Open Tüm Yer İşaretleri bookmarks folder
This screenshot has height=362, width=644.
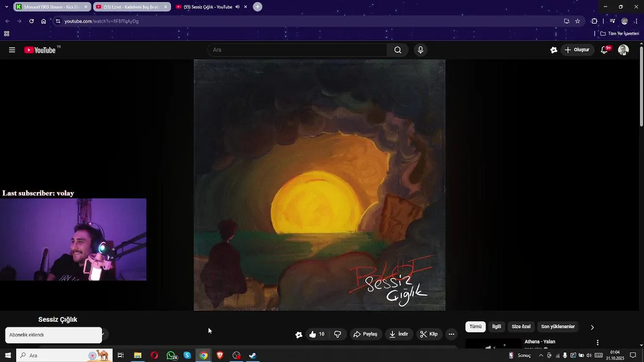[x=620, y=34]
